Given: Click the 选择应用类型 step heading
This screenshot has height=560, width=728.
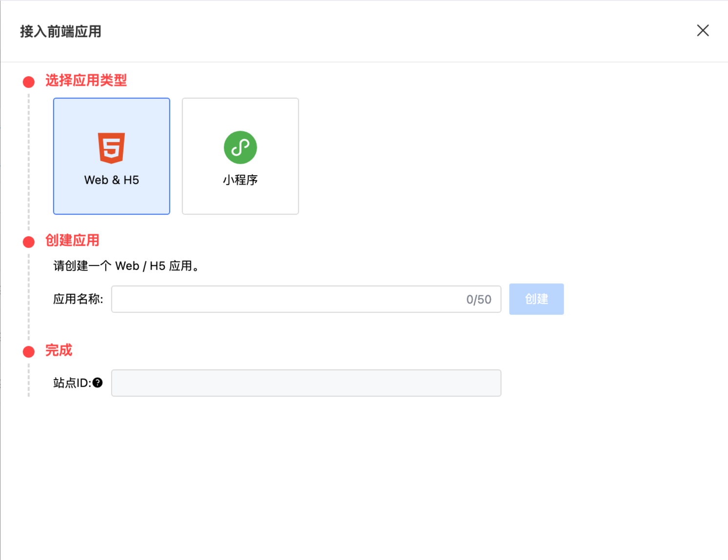Looking at the screenshot, I should [x=86, y=80].
